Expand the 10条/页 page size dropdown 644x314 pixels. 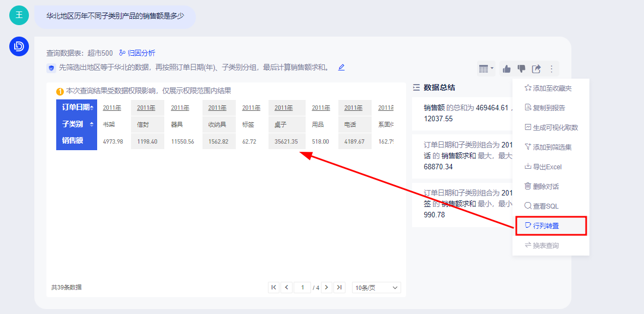coord(377,287)
